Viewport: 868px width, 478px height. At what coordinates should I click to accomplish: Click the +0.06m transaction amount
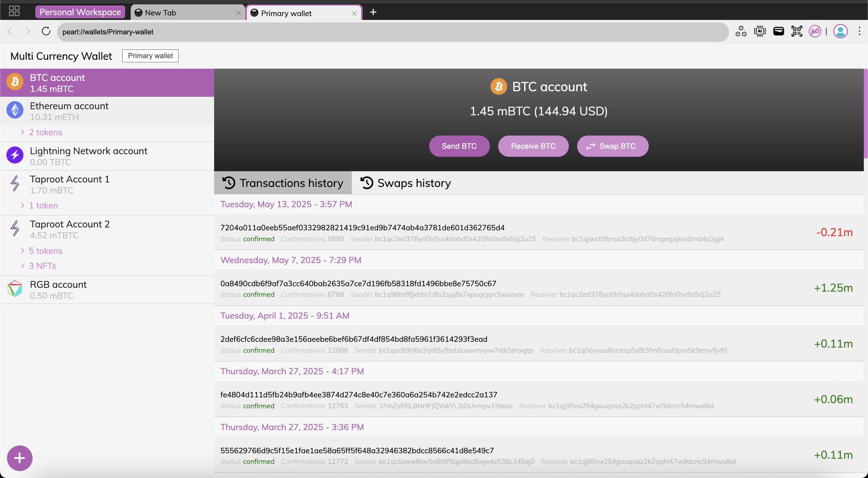tap(833, 399)
